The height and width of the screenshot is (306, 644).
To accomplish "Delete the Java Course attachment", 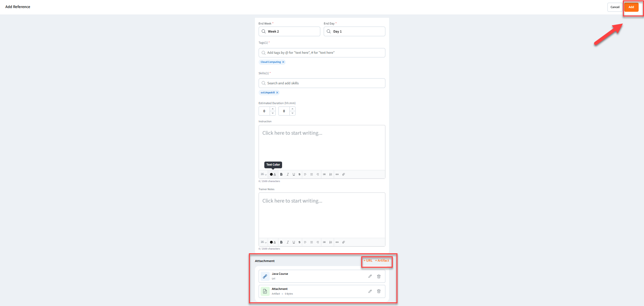I will tap(379, 276).
